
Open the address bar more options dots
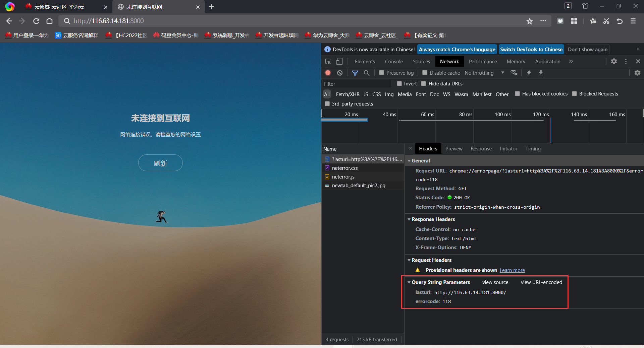[x=543, y=21]
